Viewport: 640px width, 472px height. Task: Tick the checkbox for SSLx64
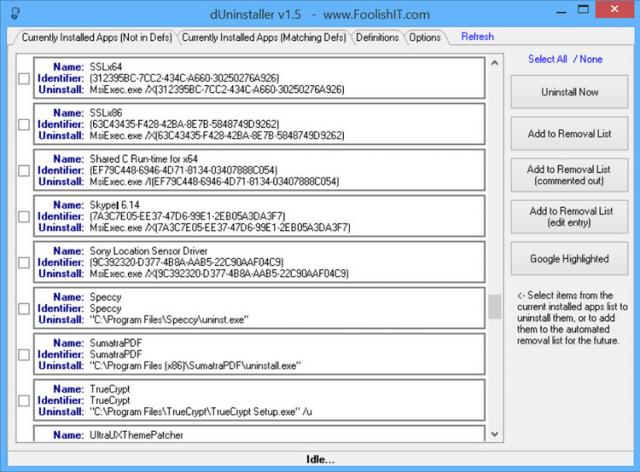(24, 78)
